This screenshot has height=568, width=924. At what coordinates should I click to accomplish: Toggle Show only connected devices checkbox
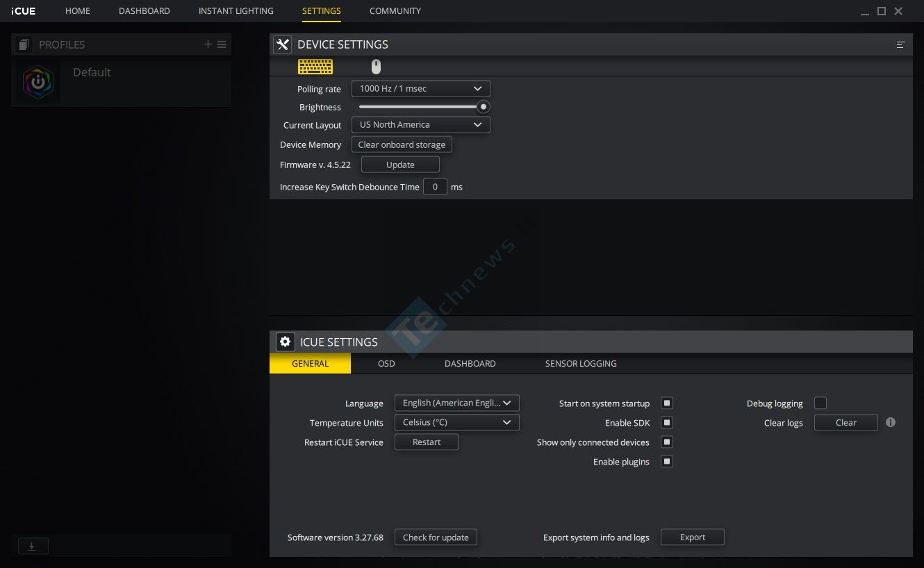pos(667,442)
